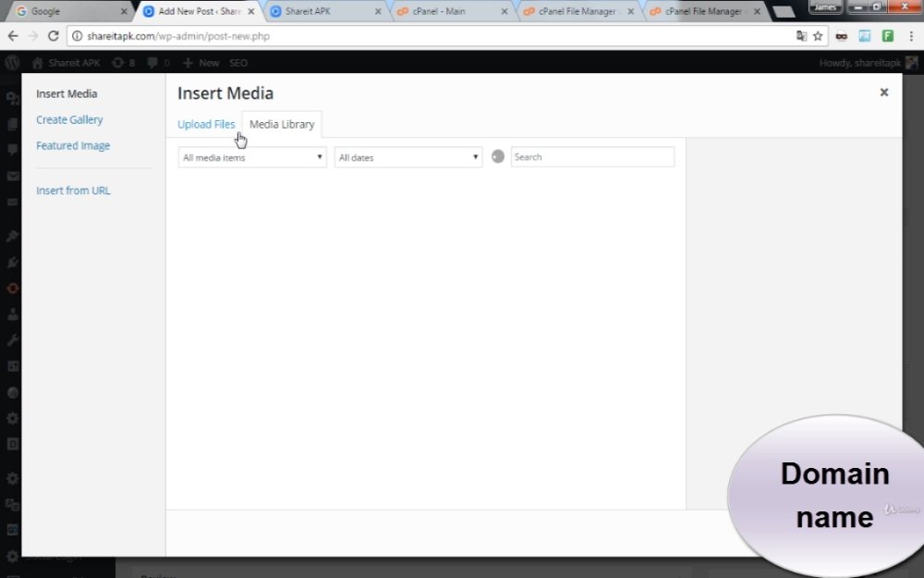
Task: Choose Insert from URL option
Action: coord(73,191)
